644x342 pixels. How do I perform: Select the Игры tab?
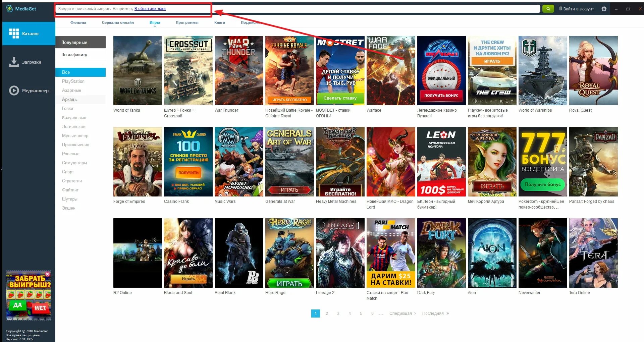(155, 22)
